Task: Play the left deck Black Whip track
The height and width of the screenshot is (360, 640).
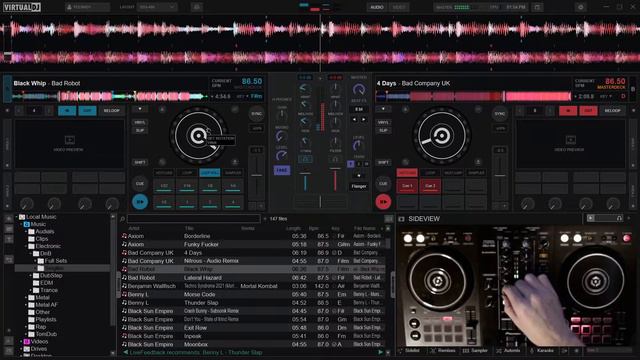Action: pyautogui.click(x=140, y=202)
